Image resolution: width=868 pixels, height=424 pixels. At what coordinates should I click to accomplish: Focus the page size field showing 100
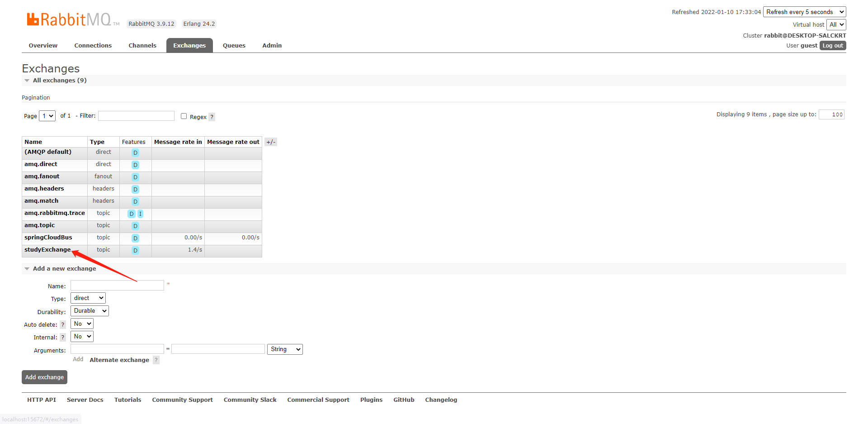[831, 114]
